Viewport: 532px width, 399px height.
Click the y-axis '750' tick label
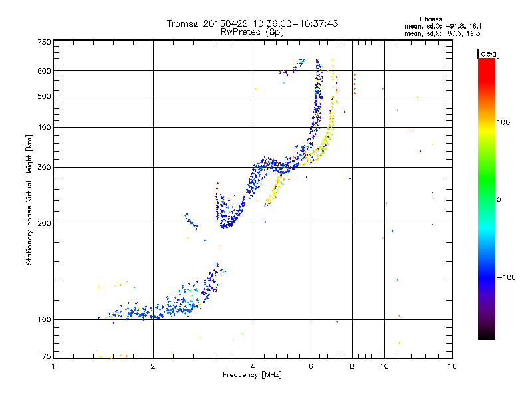click(44, 42)
